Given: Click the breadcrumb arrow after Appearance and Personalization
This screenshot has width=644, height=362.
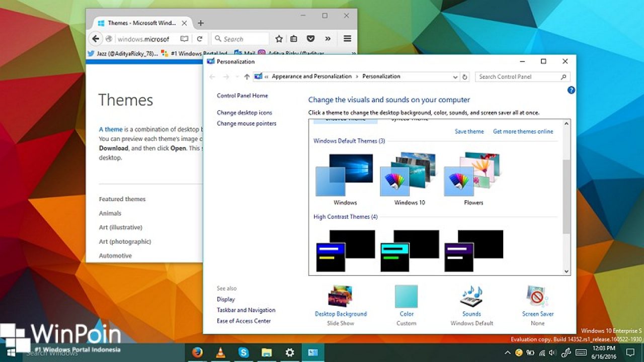Looking at the screenshot, I should coord(357,77).
